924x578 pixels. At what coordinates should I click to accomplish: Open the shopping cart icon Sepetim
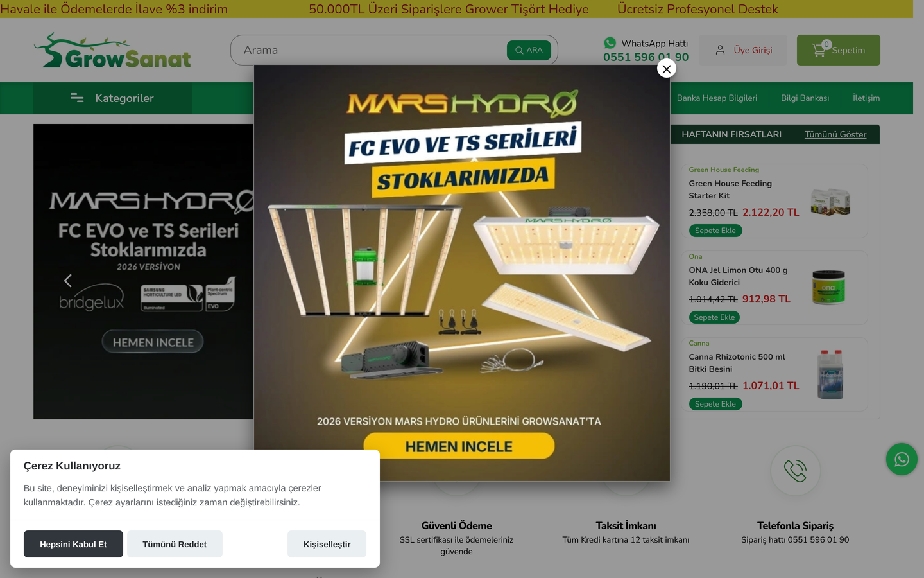point(819,50)
